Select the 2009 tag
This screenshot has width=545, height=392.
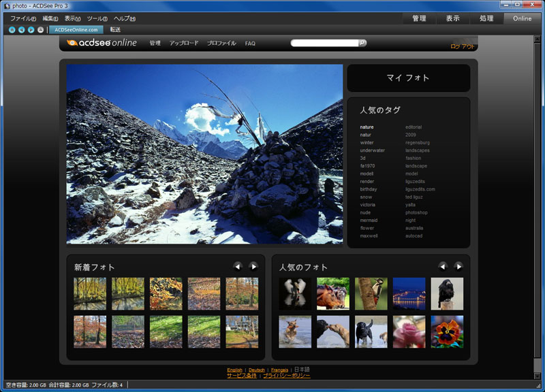411,135
